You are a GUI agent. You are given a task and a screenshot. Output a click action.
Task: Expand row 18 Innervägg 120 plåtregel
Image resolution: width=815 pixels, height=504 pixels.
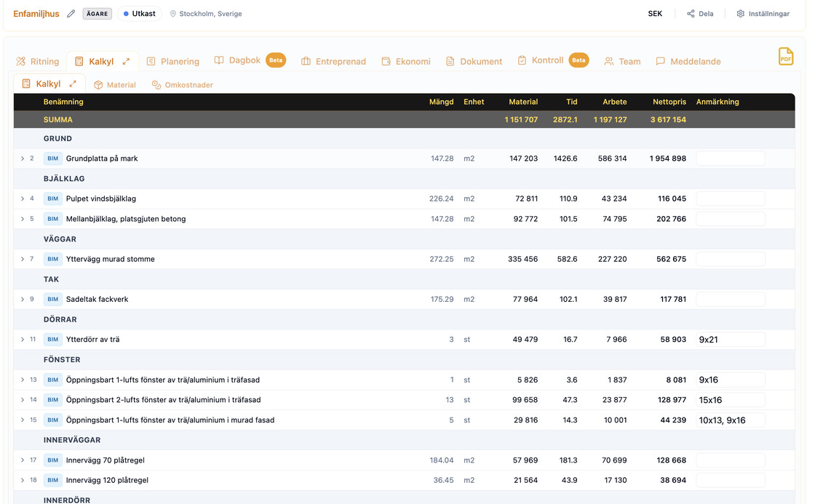point(23,480)
